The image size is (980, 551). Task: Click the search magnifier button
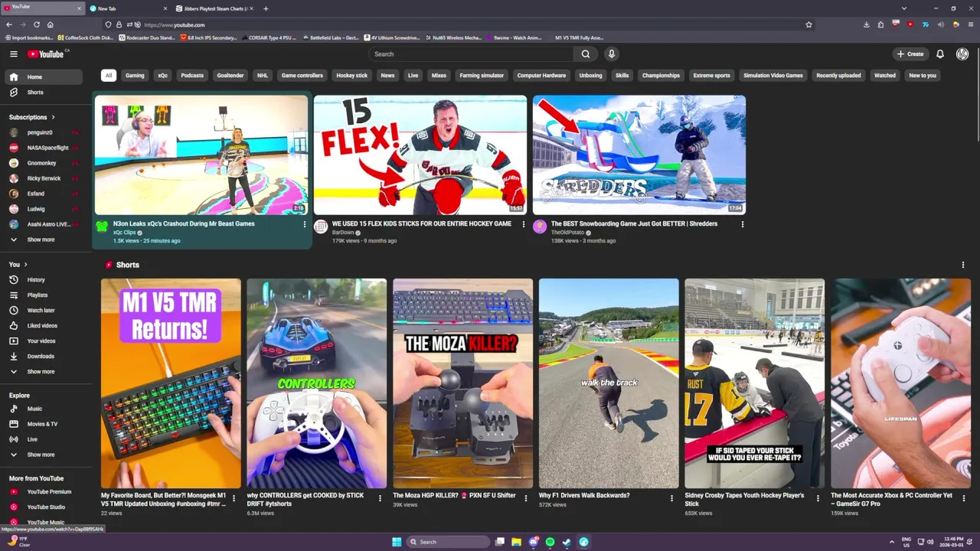pyautogui.click(x=586, y=54)
